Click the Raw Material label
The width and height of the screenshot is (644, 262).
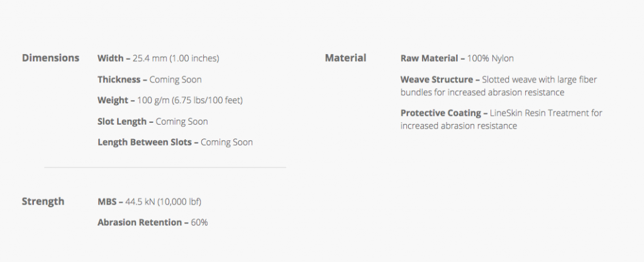click(x=430, y=59)
